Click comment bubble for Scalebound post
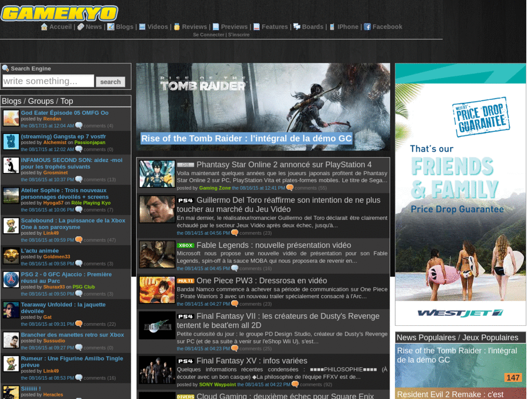 coord(79,240)
